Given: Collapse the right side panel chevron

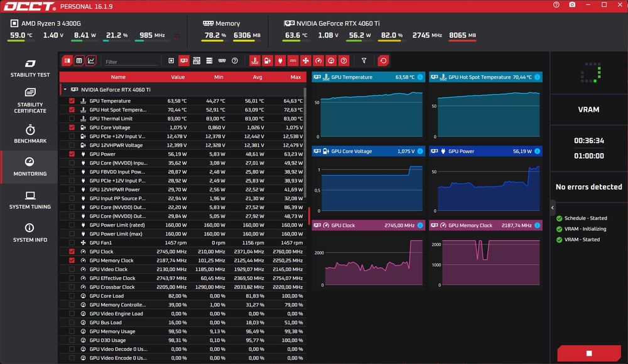Looking at the screenshot, I should point(552,208).
